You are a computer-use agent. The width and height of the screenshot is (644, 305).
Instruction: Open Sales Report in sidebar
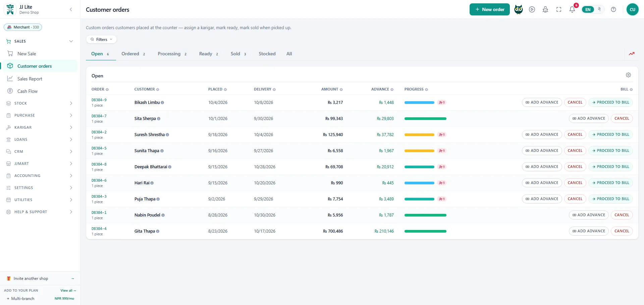coord(30,79)
